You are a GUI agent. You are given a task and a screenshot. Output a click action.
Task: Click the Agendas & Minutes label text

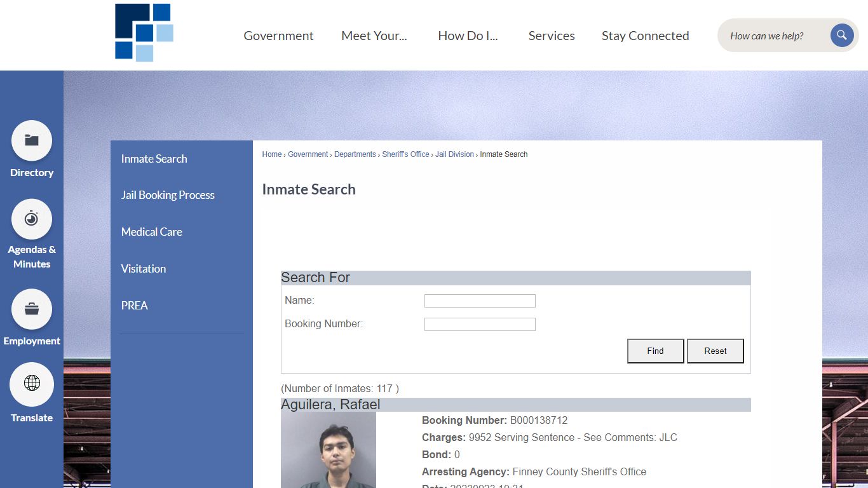point(32,257)
